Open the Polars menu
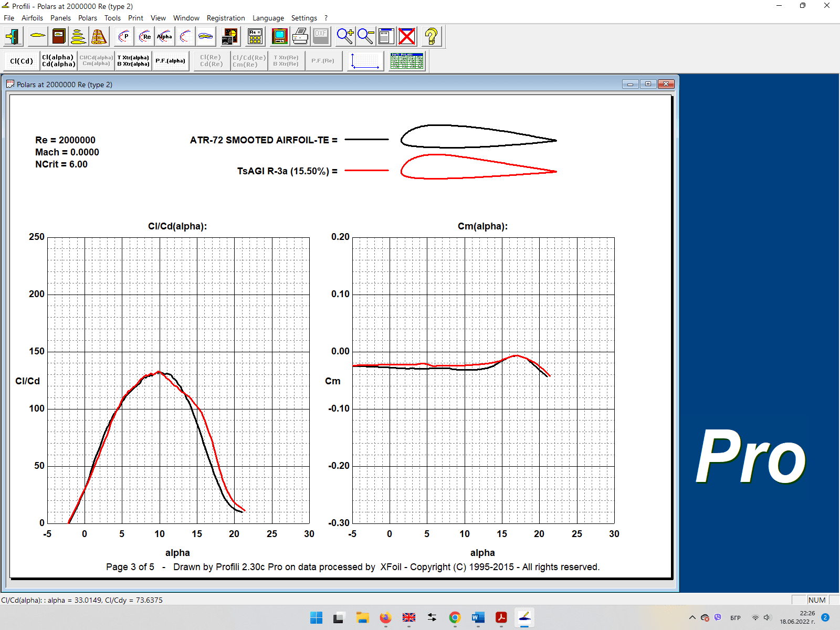The width and height of the screenshot is (840, 630). point(87,18)
